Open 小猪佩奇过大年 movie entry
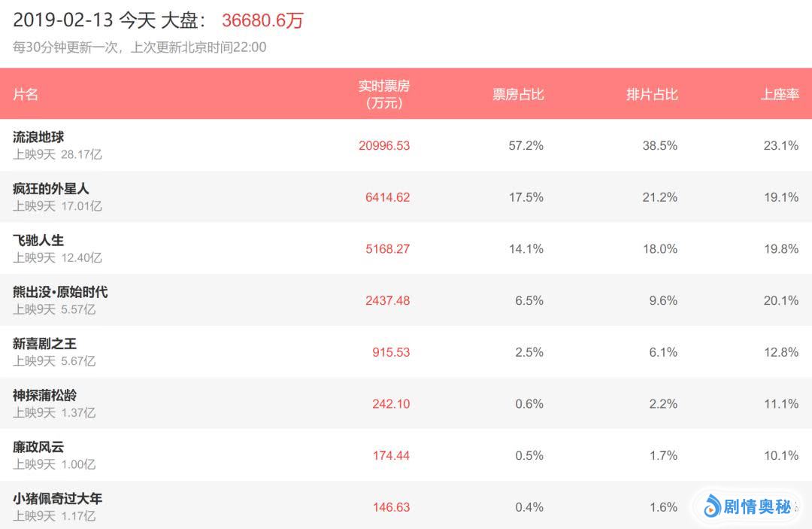This screenshot has width=812, height=529. tap(57, 498)
